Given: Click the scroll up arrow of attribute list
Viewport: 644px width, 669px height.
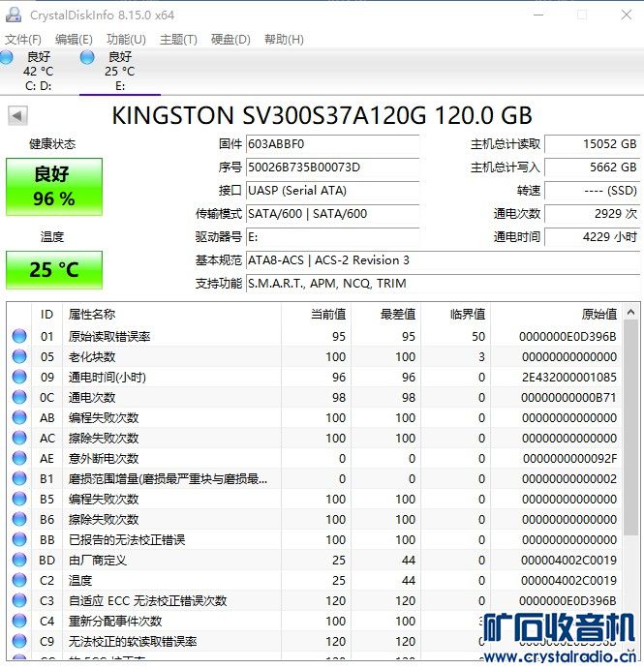Looking at the screenshot, I should coord(630,313).
